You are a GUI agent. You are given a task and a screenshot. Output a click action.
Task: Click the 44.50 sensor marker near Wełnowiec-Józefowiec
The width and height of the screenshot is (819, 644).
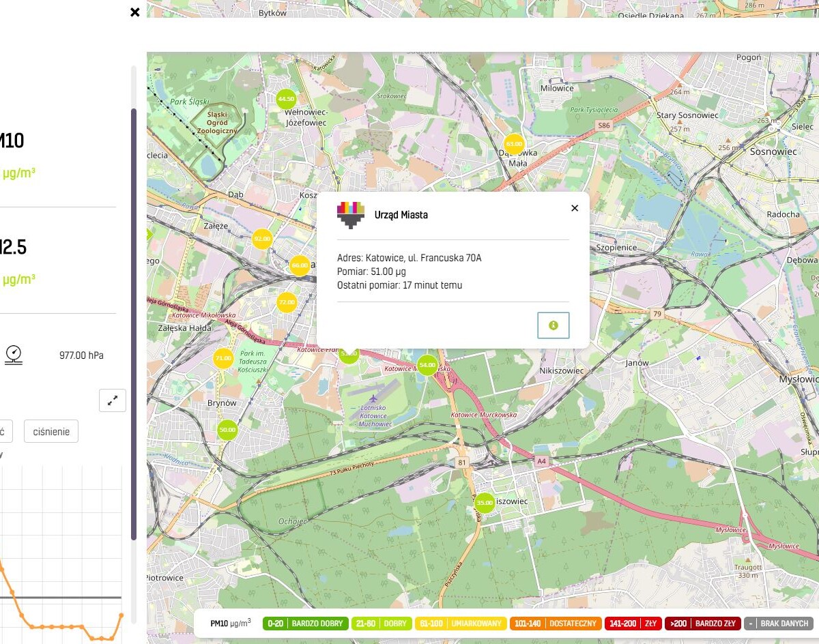click(x=286, y=99)
